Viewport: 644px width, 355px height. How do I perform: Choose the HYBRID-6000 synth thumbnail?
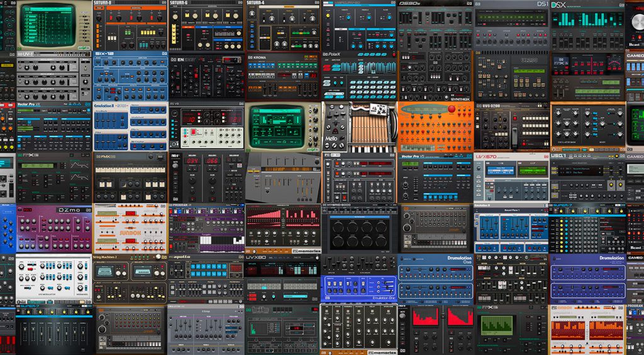point(359,228)
